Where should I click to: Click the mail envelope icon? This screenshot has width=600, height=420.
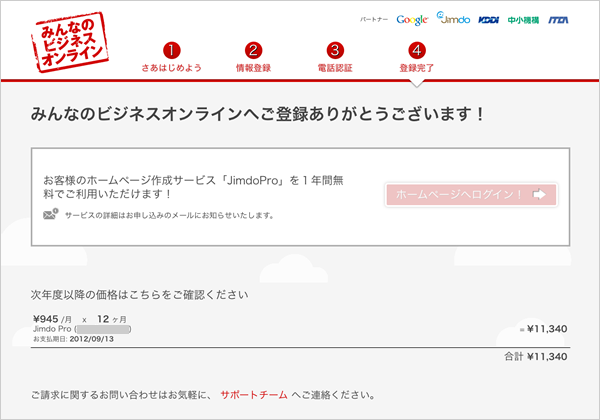(x=50, y=214)
